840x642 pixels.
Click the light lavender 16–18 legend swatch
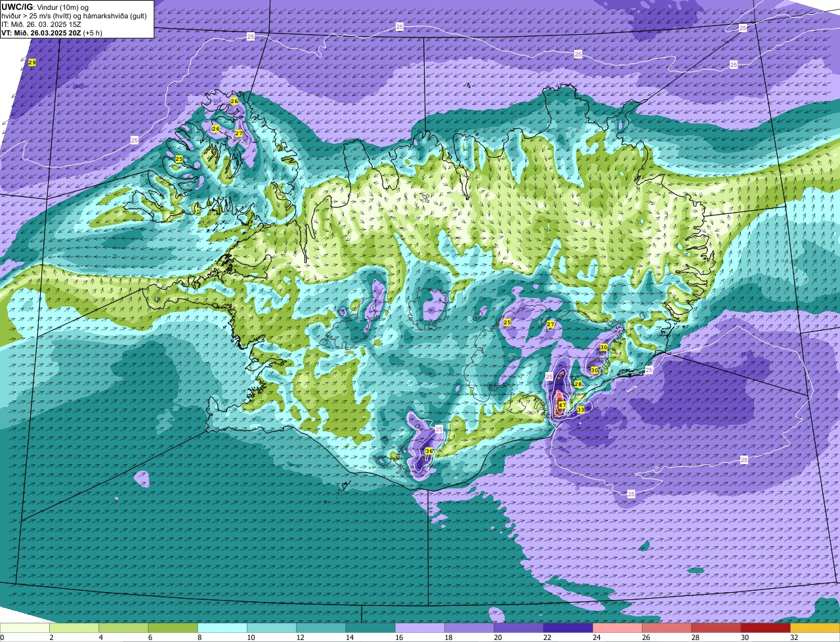pyautogui.click(x=420, y=628)
